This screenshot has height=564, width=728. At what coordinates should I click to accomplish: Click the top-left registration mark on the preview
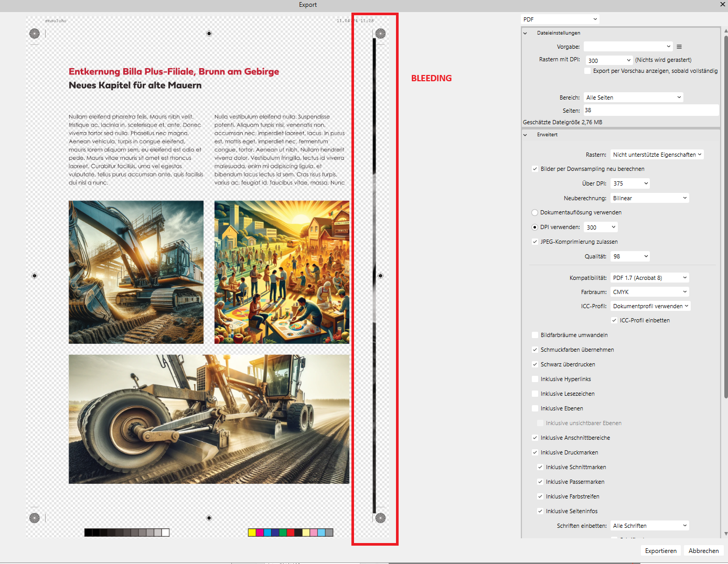point(35,33)
